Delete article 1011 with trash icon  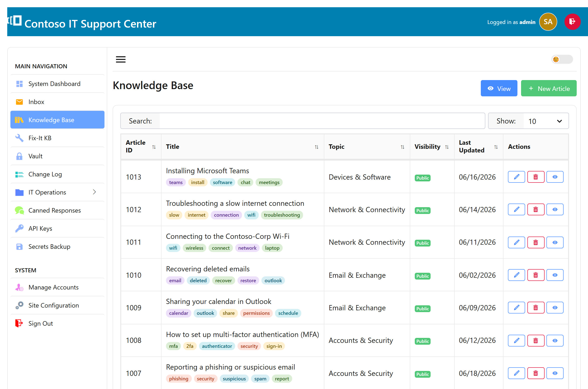click(536, 242)
